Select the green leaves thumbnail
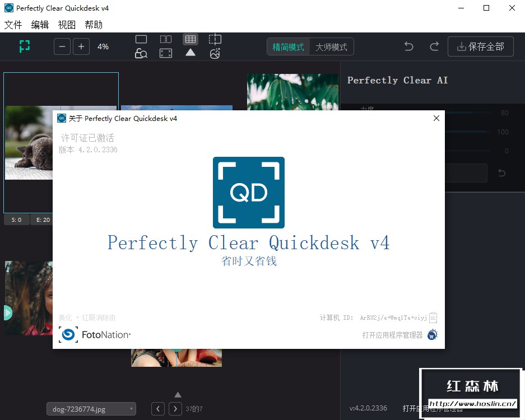Viewport: 525px width, 420px height. click(x=292, y=92)
